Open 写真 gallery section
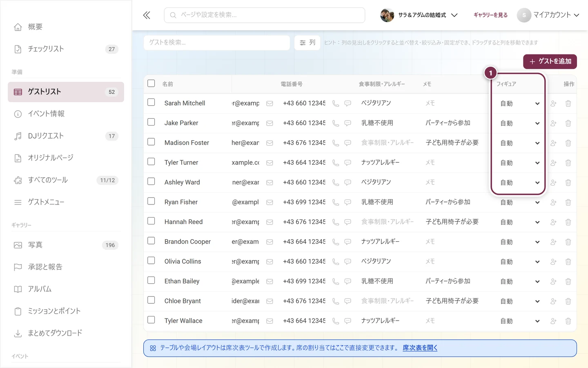 [x=66, y=245]
